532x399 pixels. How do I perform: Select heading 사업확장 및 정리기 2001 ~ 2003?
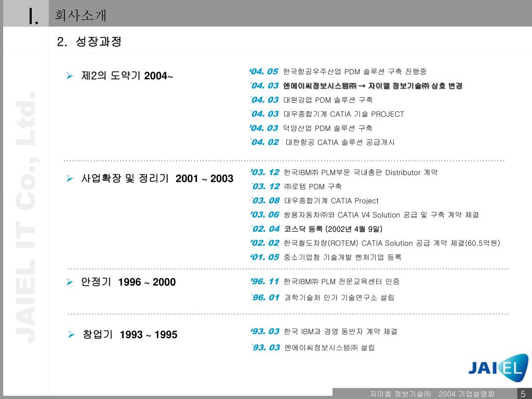pos(157,179)
